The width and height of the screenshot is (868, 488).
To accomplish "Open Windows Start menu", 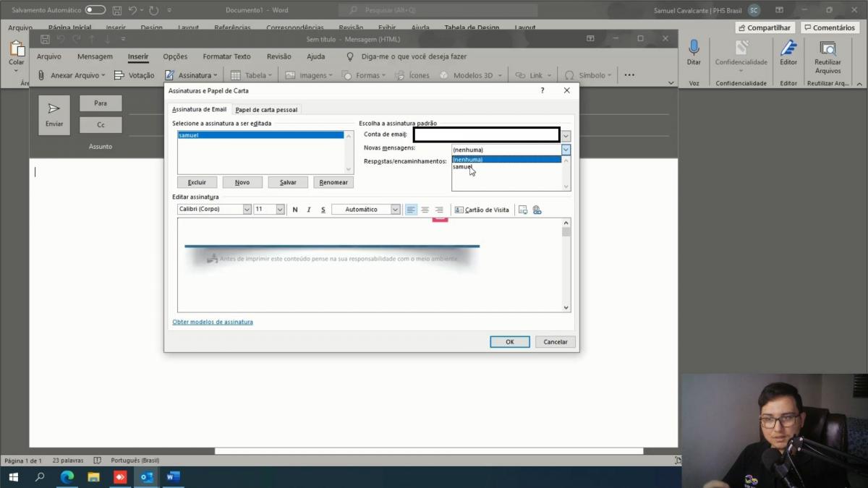I will (13, 477).
